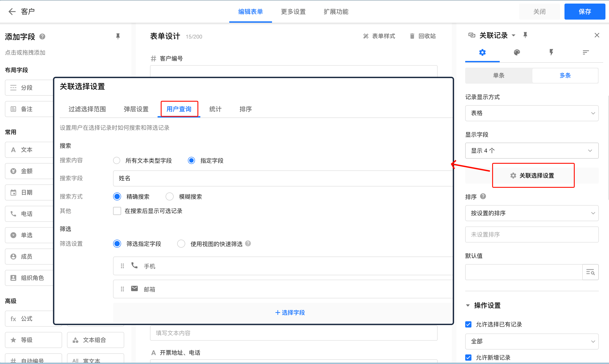
Task: Check 在搜索后显示可选记录 checkbox
Action: [117, 211]
